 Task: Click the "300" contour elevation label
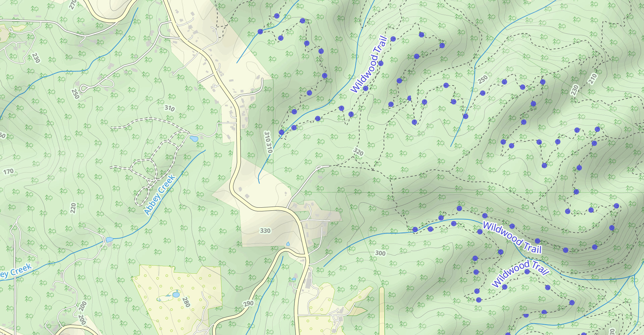380,253
